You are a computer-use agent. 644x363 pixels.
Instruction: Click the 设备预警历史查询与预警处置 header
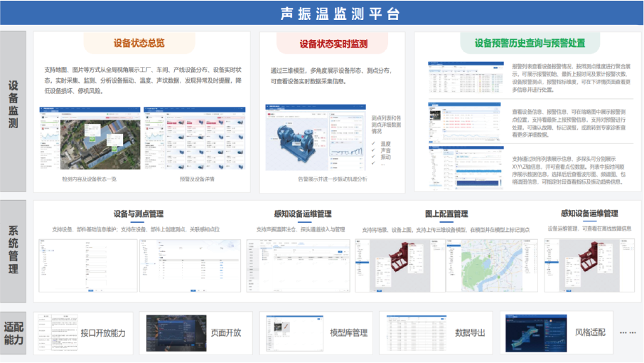[530, 43]
